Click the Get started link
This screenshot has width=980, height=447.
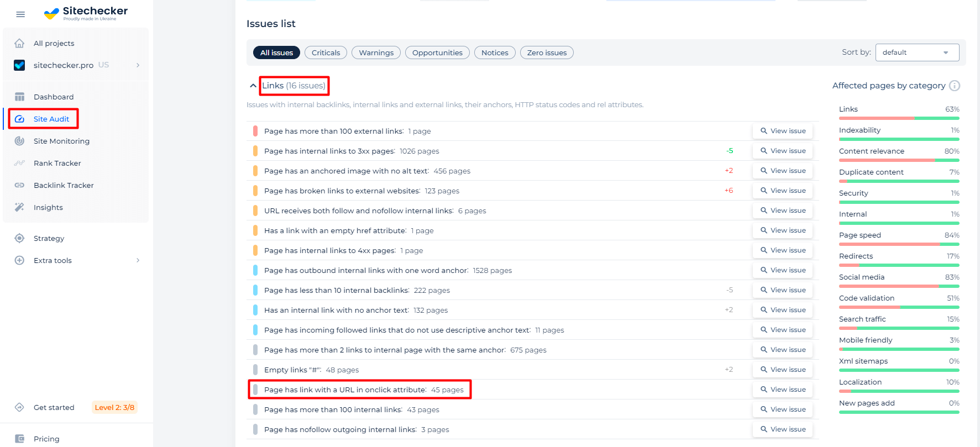click(54, 407)
